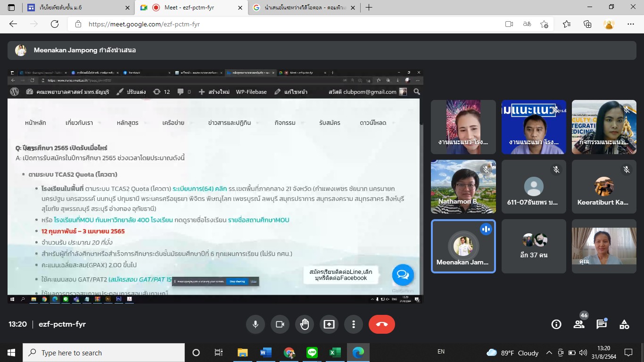The height and width of the screenshot is (362, 644).
Task: Open volume control in system tray
Action: tap(583, 353)
